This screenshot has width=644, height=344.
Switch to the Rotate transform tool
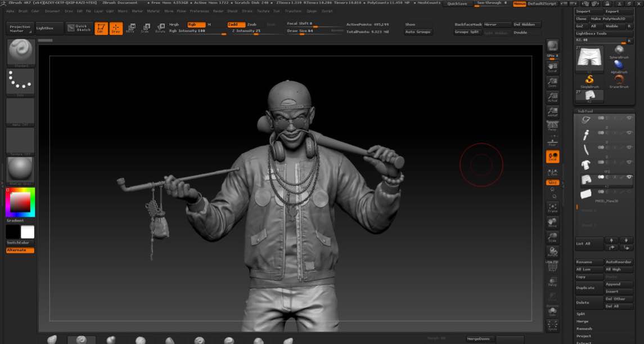[160, 28]
